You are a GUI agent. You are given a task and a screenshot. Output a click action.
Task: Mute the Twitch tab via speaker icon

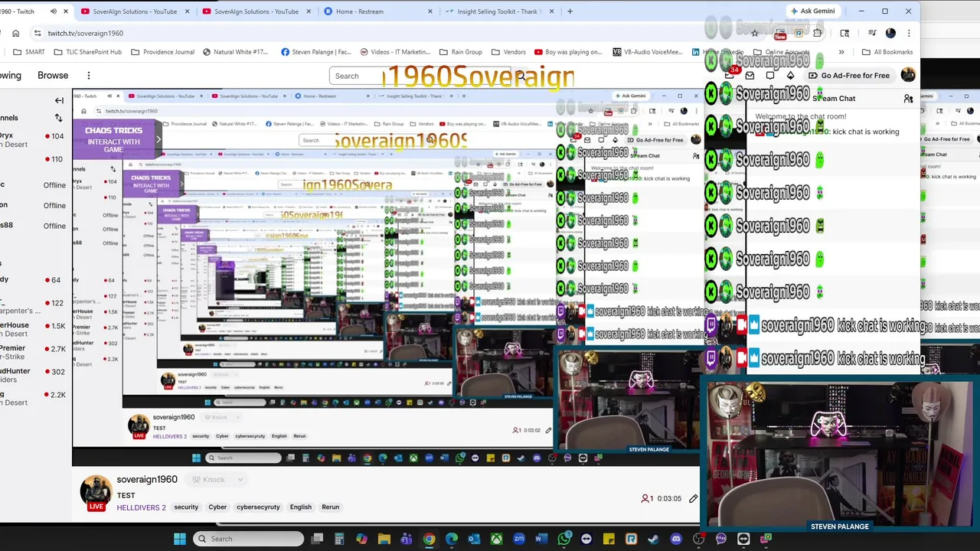(53, 11)
